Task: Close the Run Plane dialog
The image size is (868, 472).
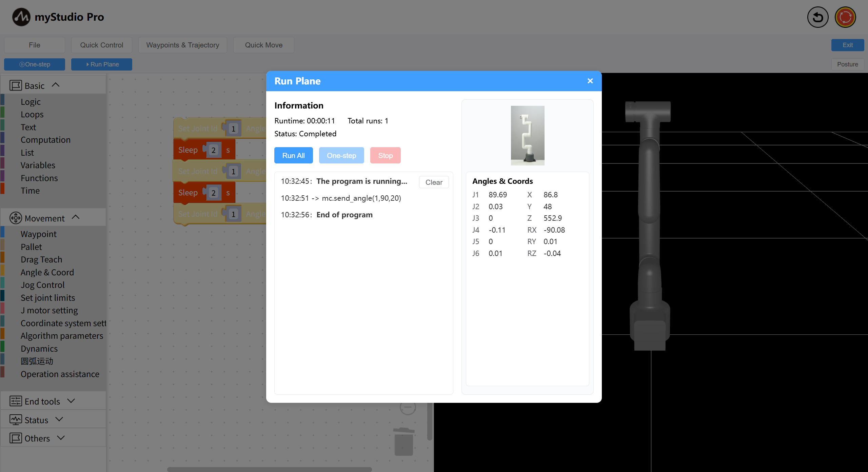Action: coord(590,81)
